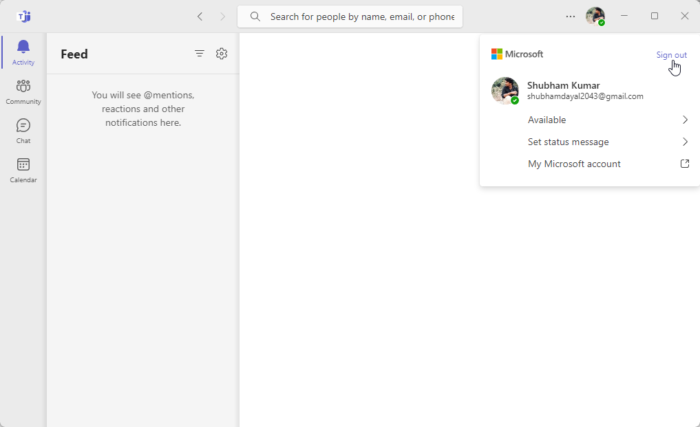Click the Teams logo icon
Screen dimensions: 700x427
tap(23, 16)
